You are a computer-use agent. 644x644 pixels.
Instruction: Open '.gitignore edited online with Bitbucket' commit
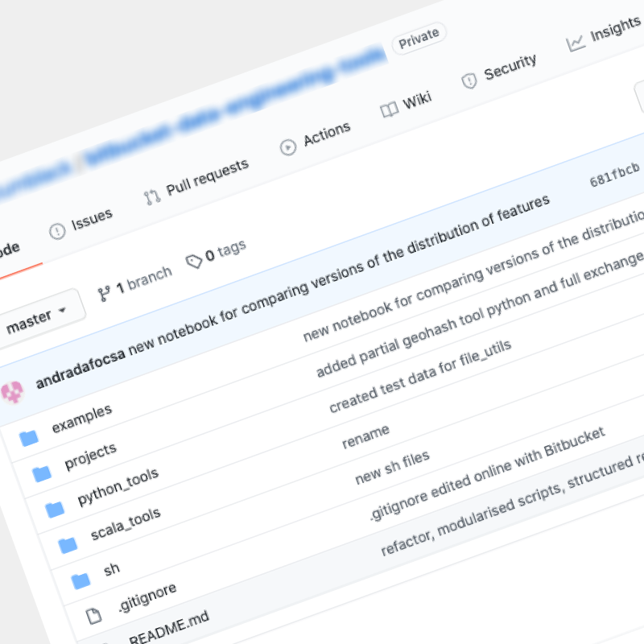click(x=487, y=473)
